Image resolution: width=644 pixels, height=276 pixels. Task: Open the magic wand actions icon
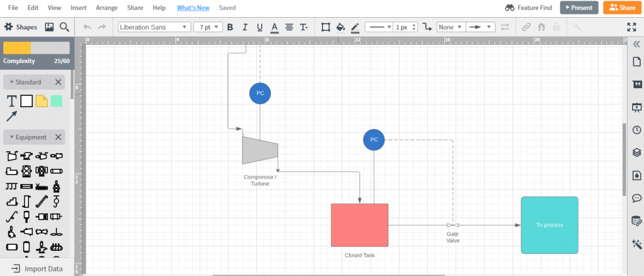point(637,244)
